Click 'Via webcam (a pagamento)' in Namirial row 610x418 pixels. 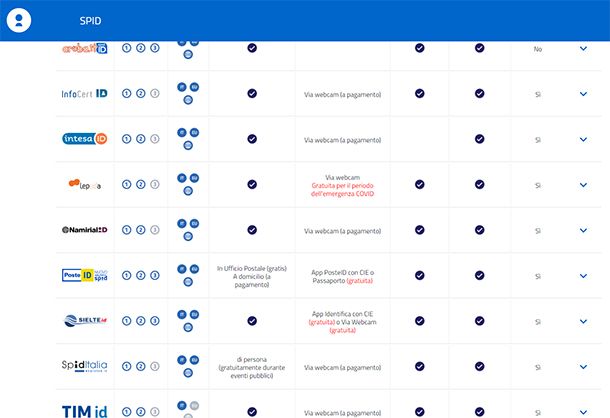click(x=342, y=231)
